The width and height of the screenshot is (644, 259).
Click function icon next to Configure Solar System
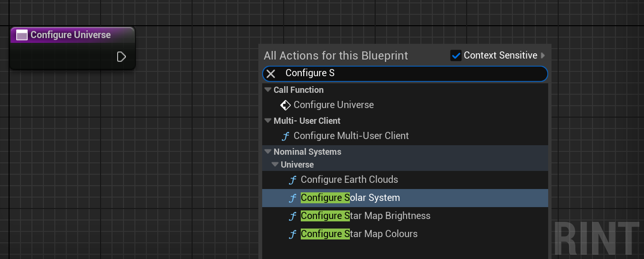(293, 198)
